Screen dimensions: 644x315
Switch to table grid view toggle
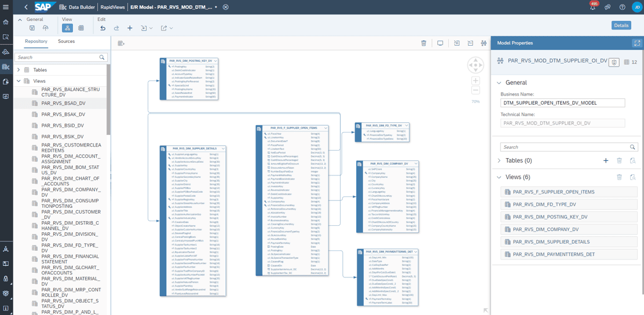click(x=81, y=28)
